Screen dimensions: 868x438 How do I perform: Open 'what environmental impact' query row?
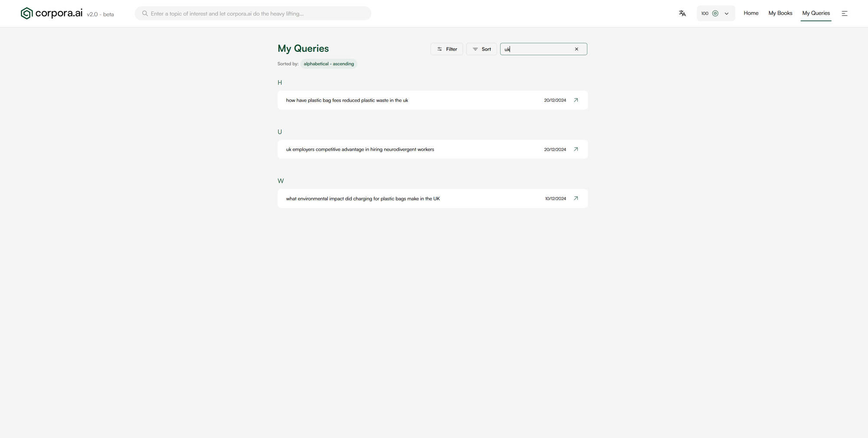tap(362, 199)
